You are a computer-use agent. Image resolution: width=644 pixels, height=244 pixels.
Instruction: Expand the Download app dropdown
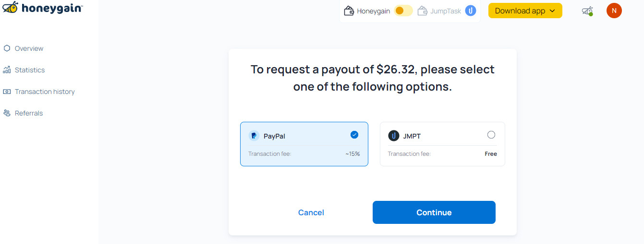(x=525, y=11)
